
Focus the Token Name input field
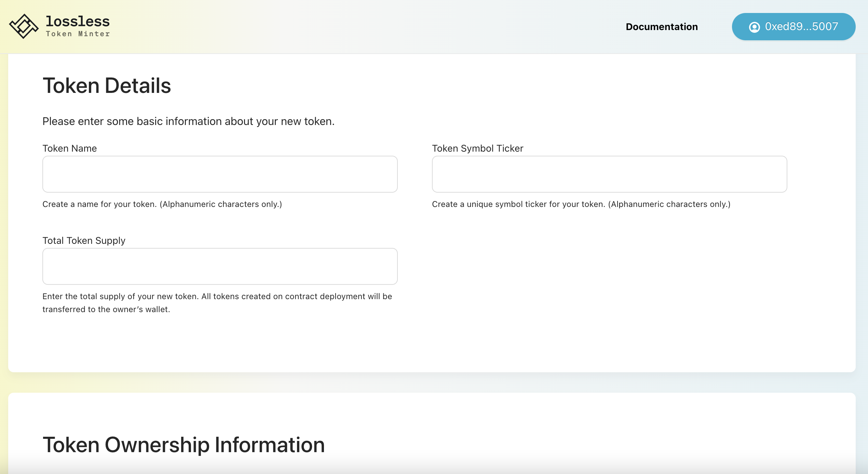(220, 174)
